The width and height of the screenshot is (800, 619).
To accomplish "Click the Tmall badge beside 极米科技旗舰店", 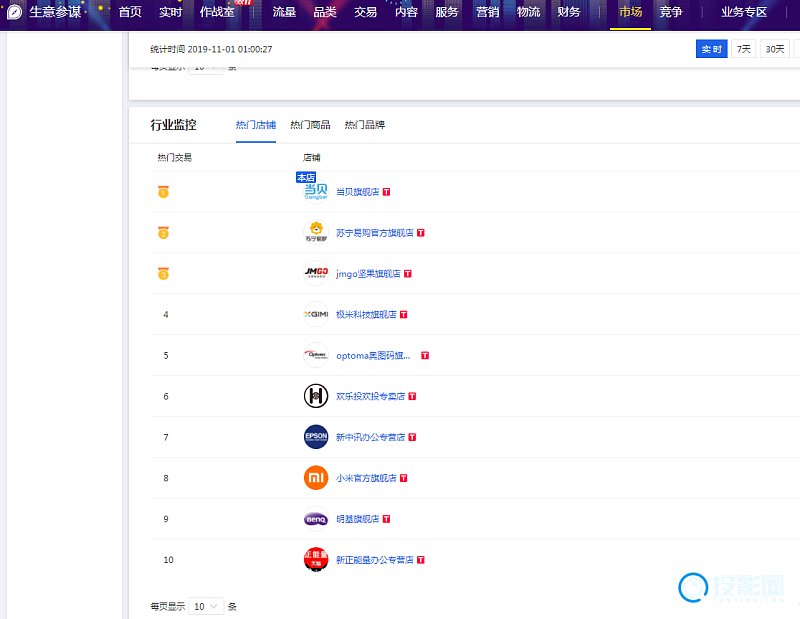I will click(x=404, y=314).
